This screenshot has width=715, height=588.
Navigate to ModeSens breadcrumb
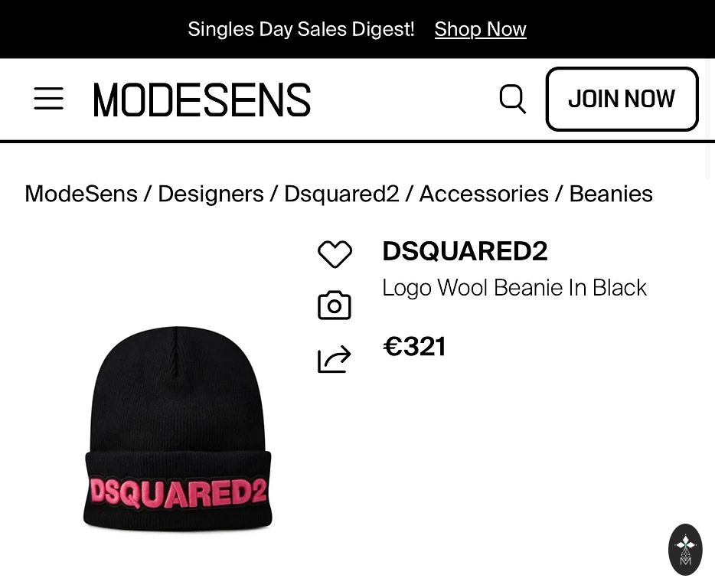(81, 194)
